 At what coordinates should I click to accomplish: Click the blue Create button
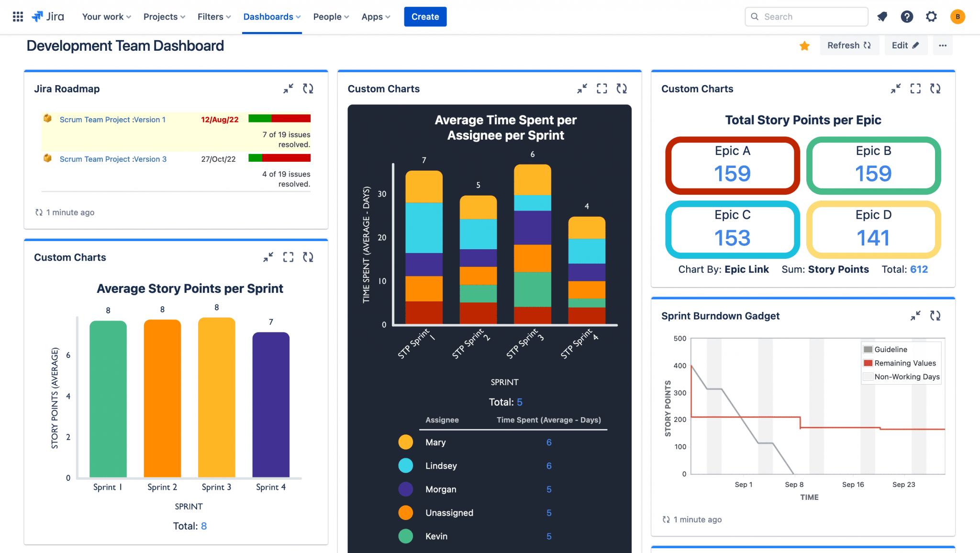click(x=425, y=17)
